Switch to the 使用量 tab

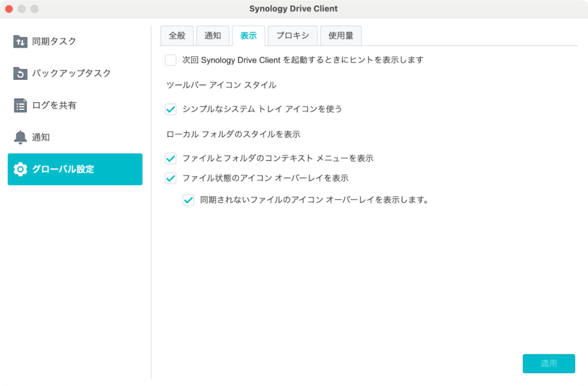(341, 36)
